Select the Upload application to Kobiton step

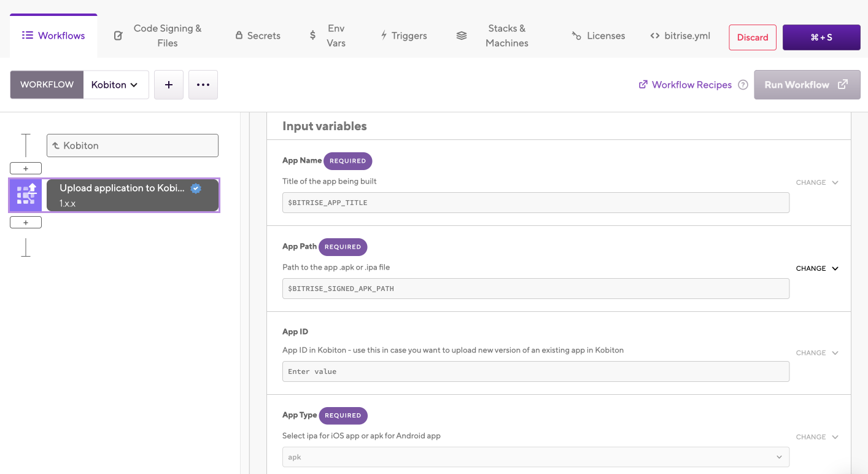click(133, 195)
